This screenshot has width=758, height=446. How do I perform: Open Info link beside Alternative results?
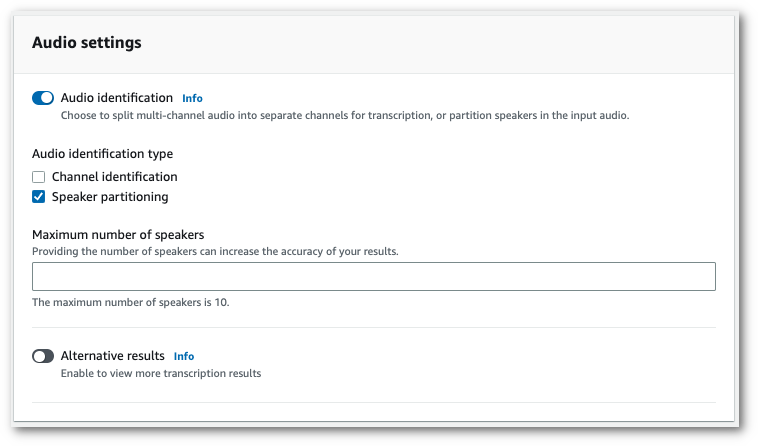click(x=184, y=356)
